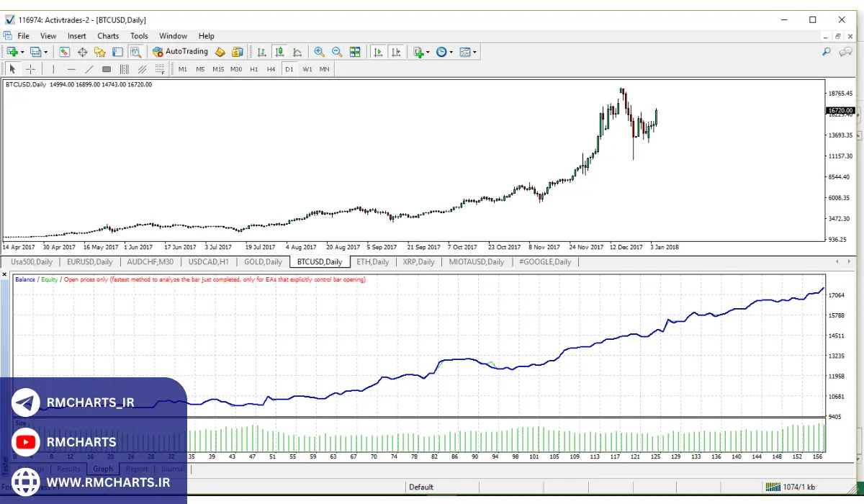Open the Market Watch panel icon

(65, 52)
